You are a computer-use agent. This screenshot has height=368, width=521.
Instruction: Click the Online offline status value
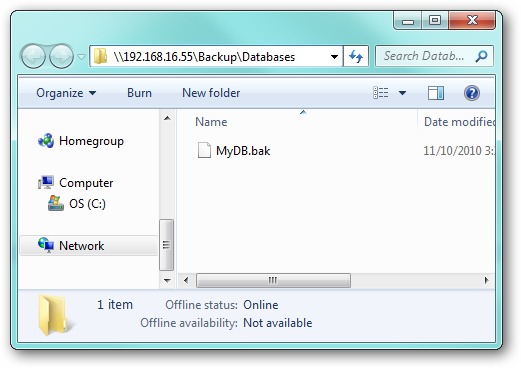[261, 305]
